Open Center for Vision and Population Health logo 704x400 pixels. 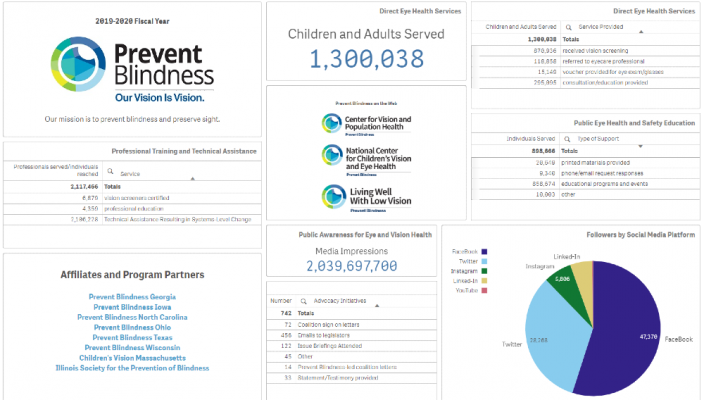(x=366, y=123)
